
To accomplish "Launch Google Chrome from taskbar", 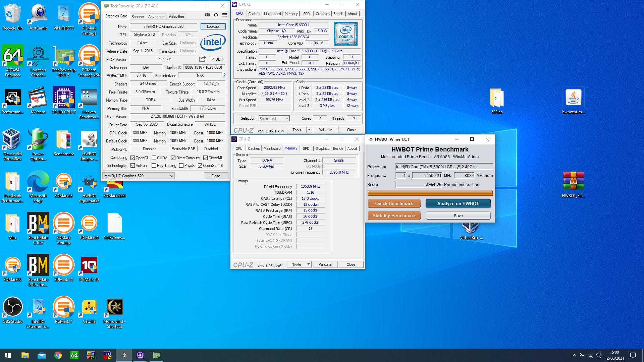I will (x=58, y=355).
